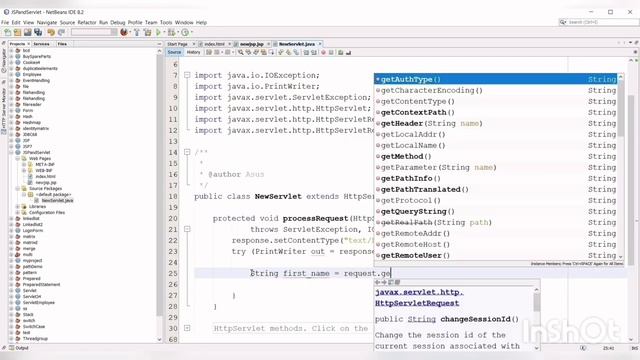Click the red Start Macro Recording icon
The height and width of the screenshot is (360, 640).
(323, 52)
